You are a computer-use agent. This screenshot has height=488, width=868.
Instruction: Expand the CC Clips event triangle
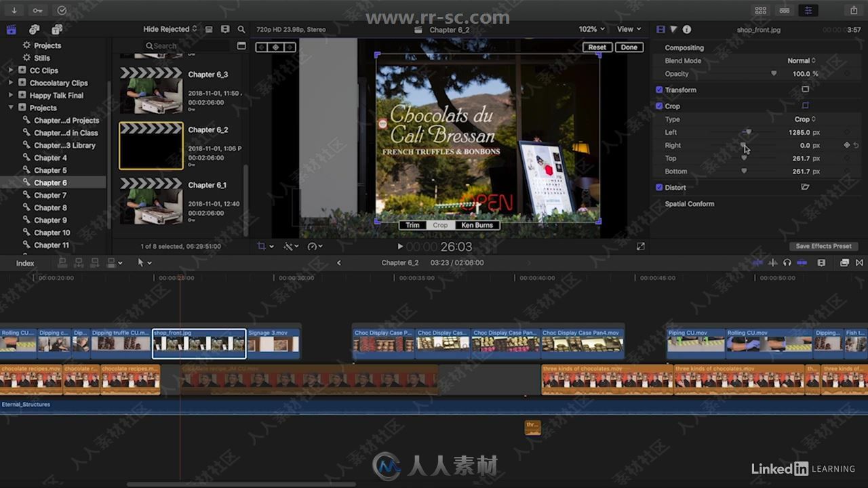point(11,70)
